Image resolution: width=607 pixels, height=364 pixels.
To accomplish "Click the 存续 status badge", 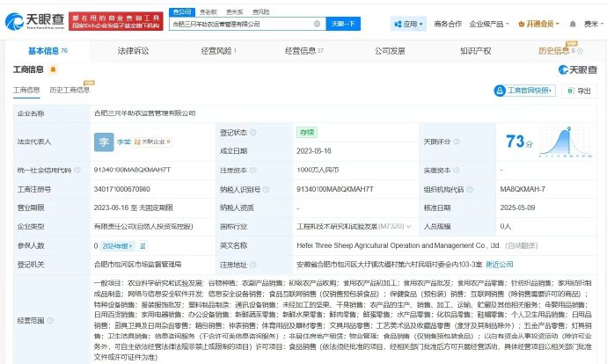I will (307, 132).
